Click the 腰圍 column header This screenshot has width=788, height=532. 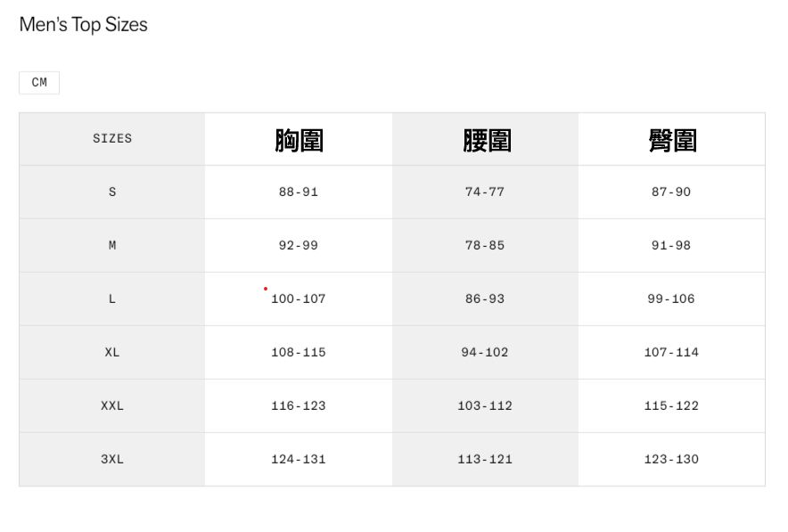486,140
